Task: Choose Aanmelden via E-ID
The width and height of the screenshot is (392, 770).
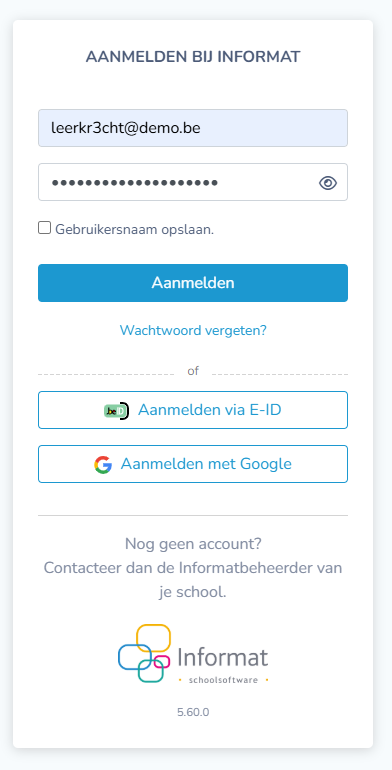Action: (x=193, y=410)
